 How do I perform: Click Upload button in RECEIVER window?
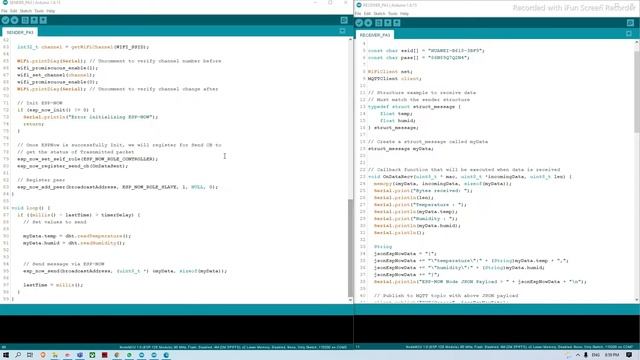pos(368,23)
